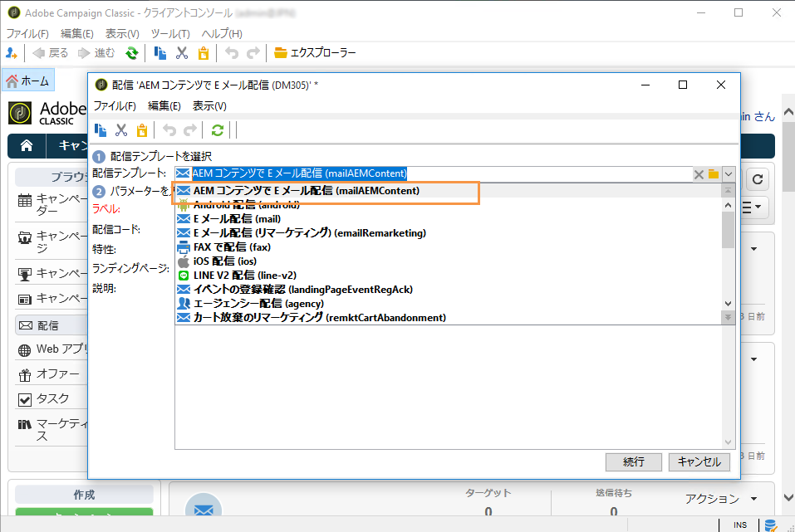Open オファー in the left browse panel
795x532 pixels.
click(50, 374)
